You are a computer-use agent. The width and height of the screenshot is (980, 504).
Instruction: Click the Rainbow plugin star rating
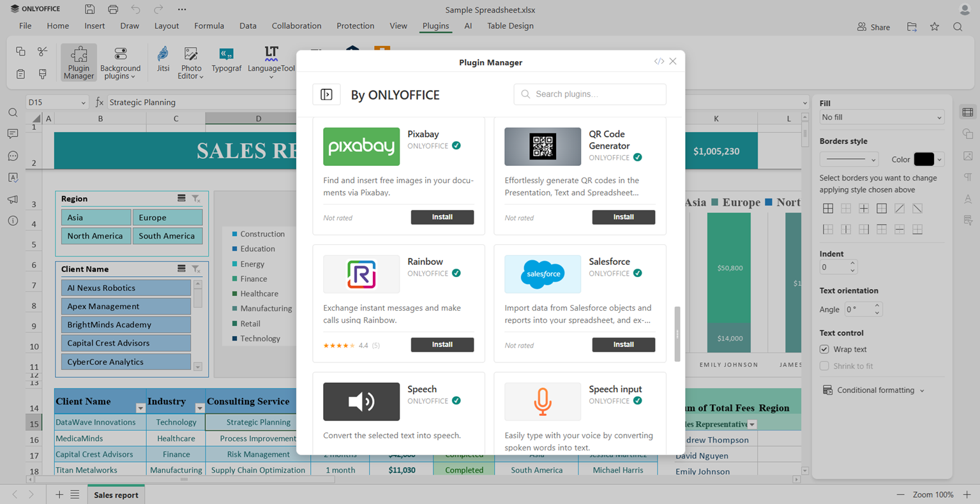[339, 346]
